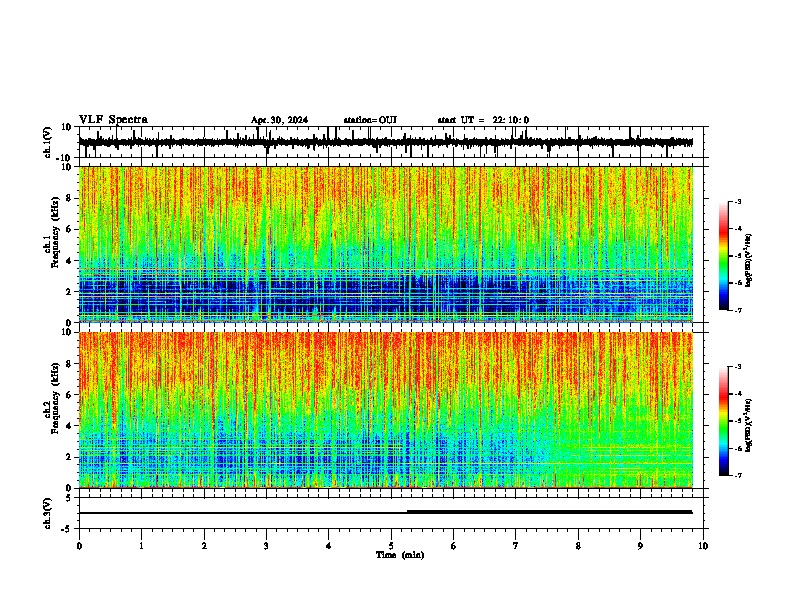This screenshot has width=792, height=612.
Task: Click the "2" kHz tick of ch.2 spectrogram
Action: tap(70, 457)
